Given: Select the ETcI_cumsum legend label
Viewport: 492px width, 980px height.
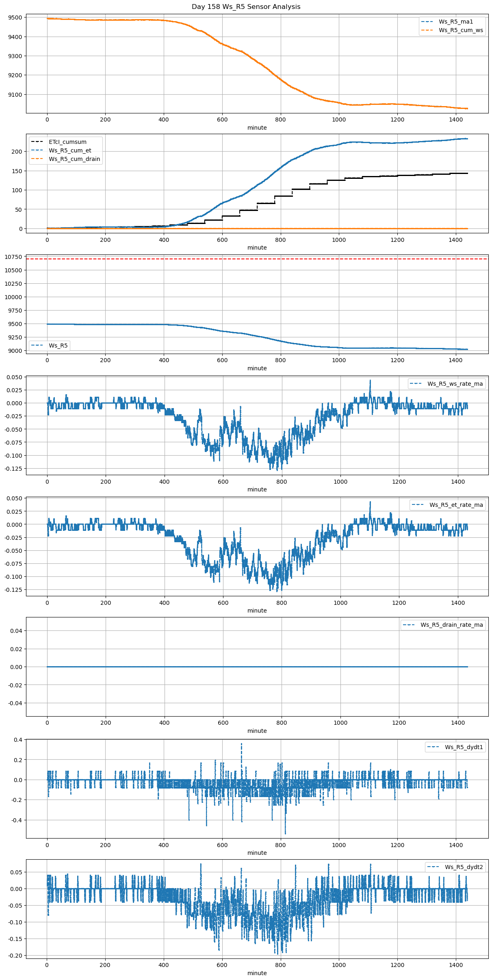Looking at the screenshot, I should [67, 142].
